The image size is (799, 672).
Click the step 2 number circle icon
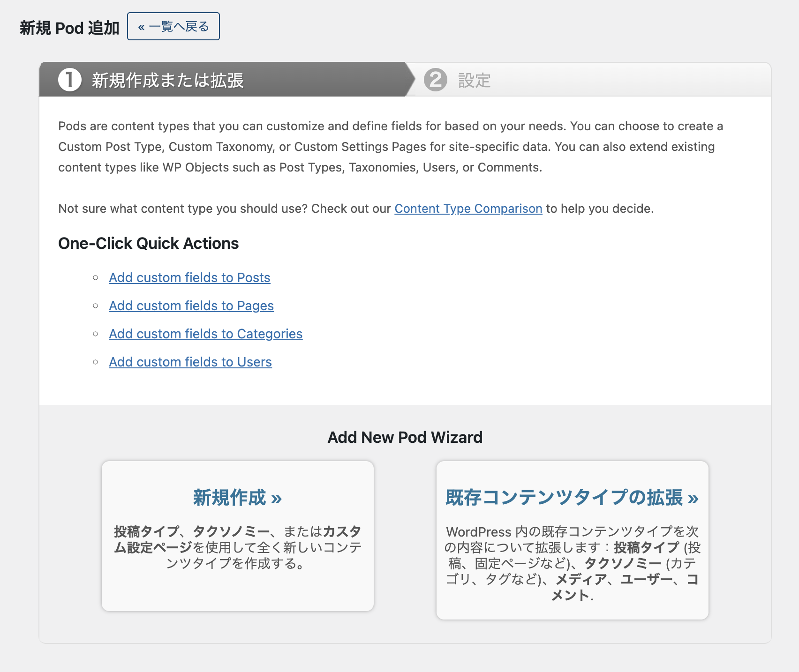point(436,80)
